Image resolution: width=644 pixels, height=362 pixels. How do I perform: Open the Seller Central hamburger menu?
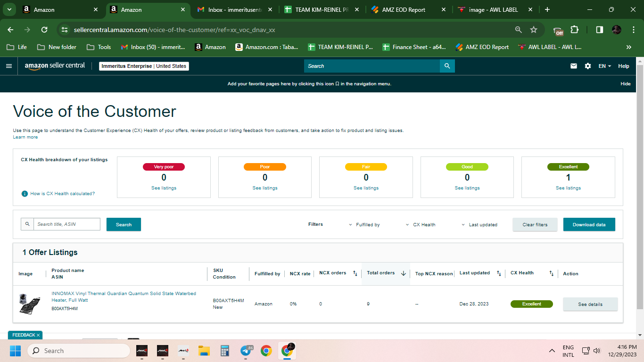[x=8, y=66]
